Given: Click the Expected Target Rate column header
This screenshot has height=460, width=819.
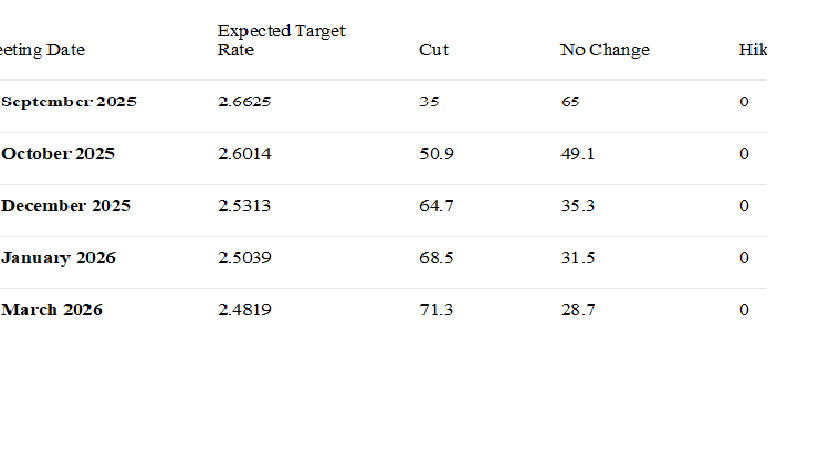Looking at the screenshot, I should pos(281,41).
